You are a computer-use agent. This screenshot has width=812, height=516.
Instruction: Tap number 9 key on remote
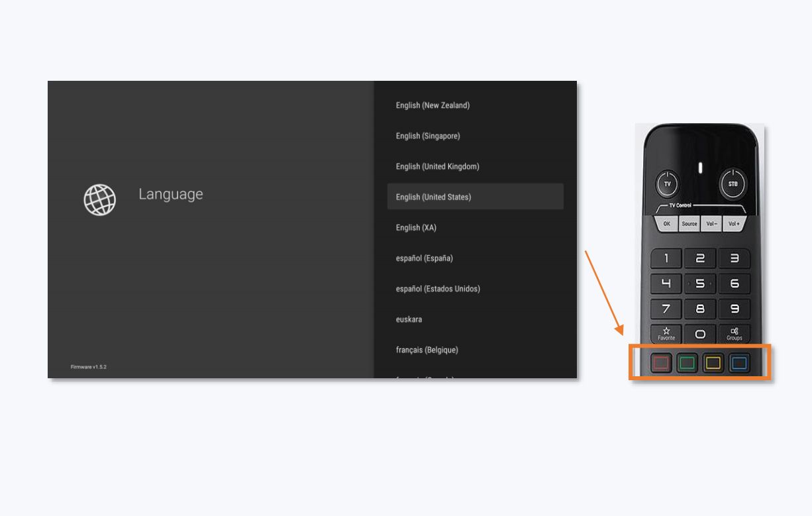click(x=735, y=309)
